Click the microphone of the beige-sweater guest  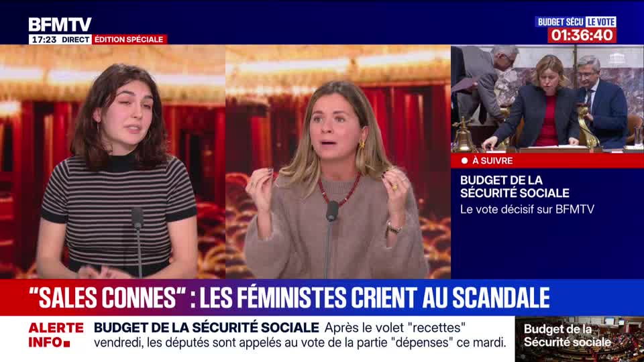tap(332, 211)
